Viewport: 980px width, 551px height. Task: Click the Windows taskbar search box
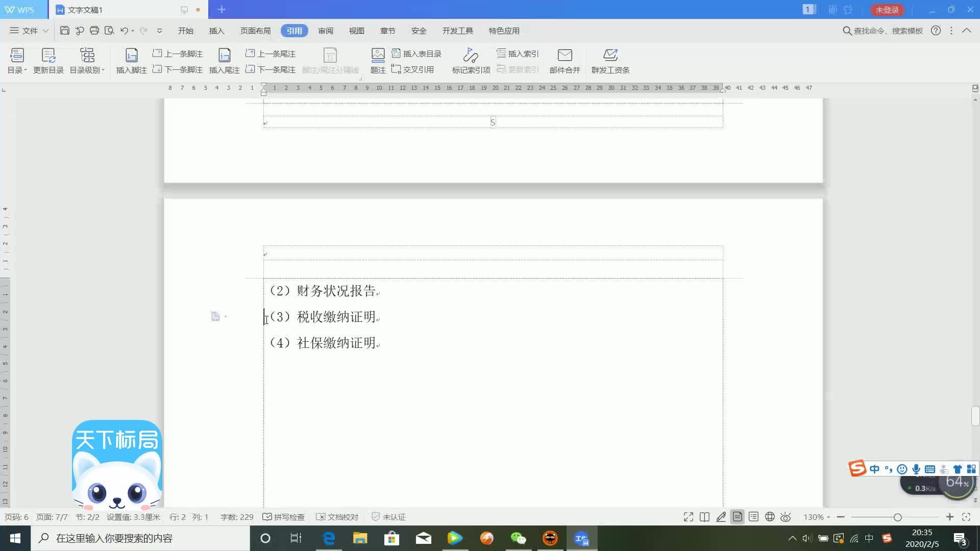pos(140,538)
